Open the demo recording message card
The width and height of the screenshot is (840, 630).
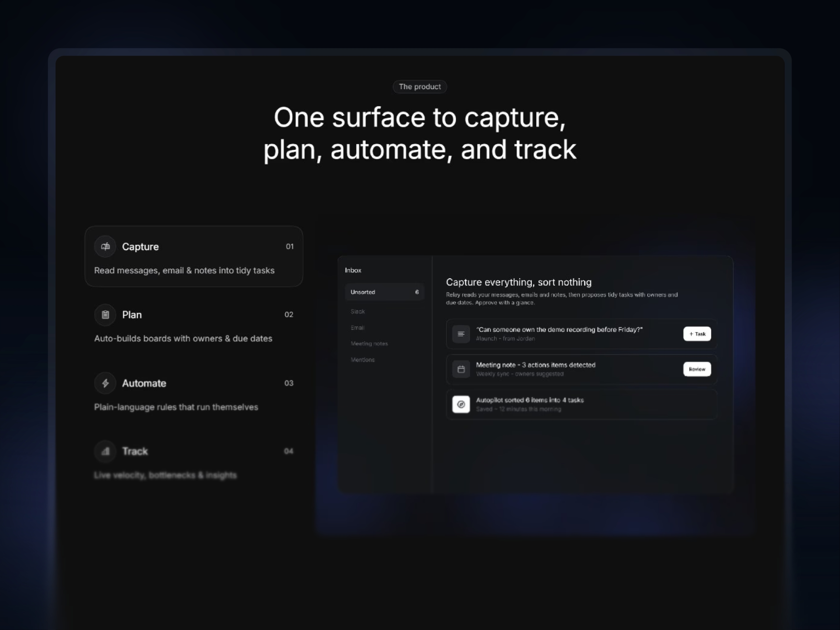[x=581, y=334]
